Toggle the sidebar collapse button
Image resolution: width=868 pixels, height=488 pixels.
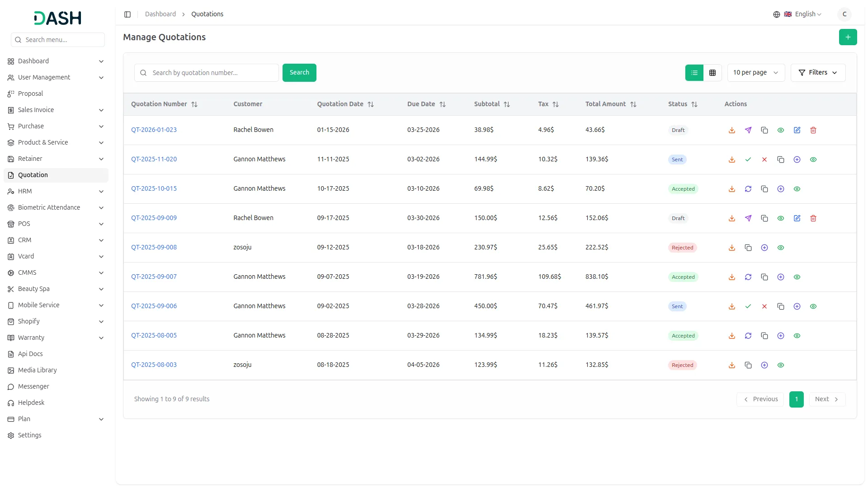[127, 14]
